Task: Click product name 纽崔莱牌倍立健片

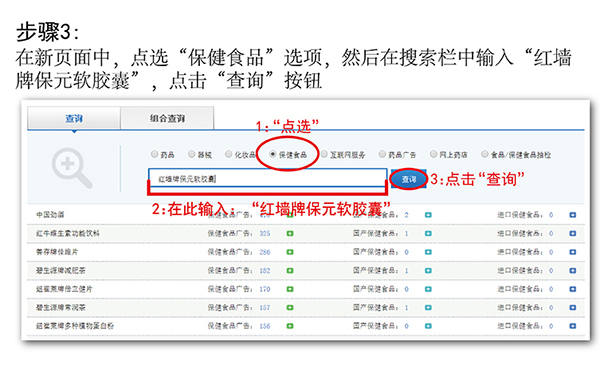Action: point(64,289)
